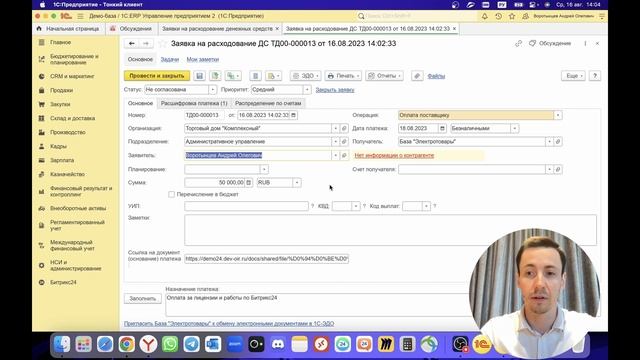Click the help question mark button
This screenshot has height=360, width=640.
pyautogui.click(x=595, y=76)
